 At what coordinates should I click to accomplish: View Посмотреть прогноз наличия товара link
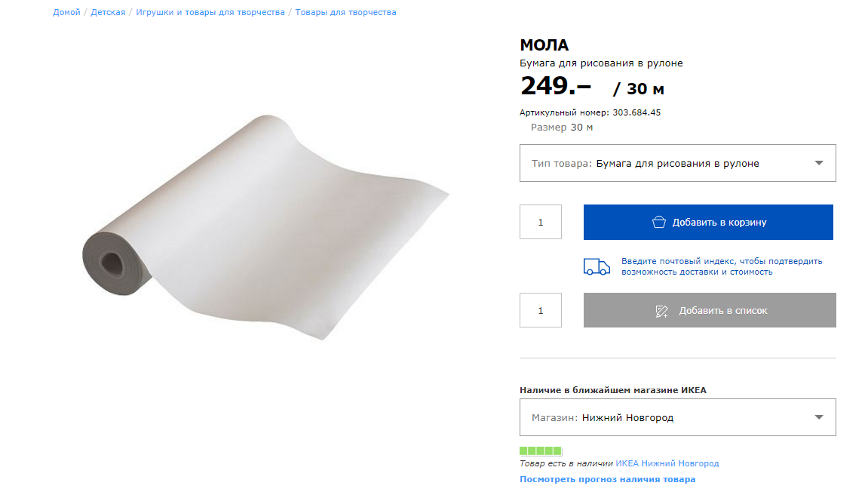[x=607, y=479]
